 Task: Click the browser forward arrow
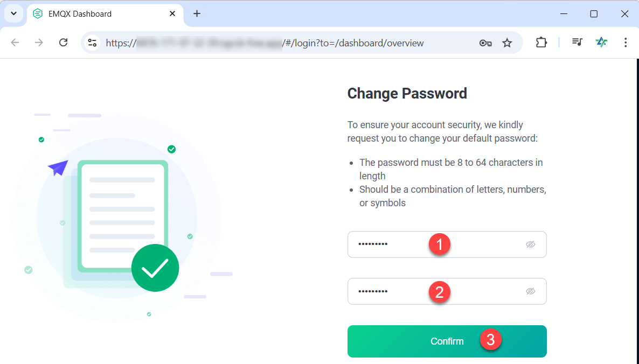pos(39,43)
